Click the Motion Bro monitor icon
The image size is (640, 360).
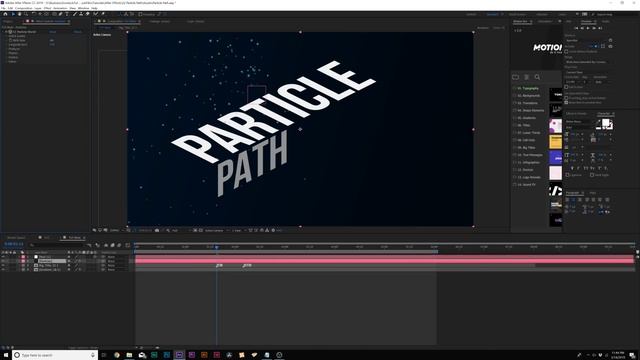pyautogui.click(x=516, y=77)
